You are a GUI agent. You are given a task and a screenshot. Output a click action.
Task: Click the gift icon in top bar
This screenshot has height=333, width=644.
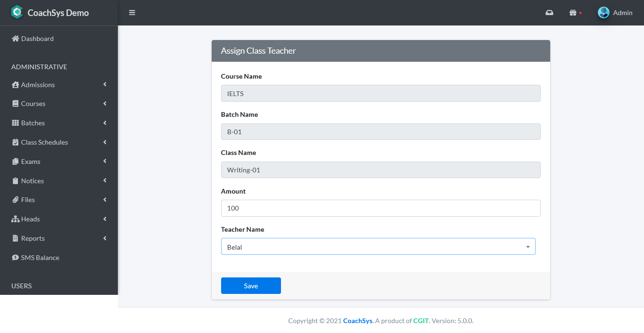click(573, 13)
